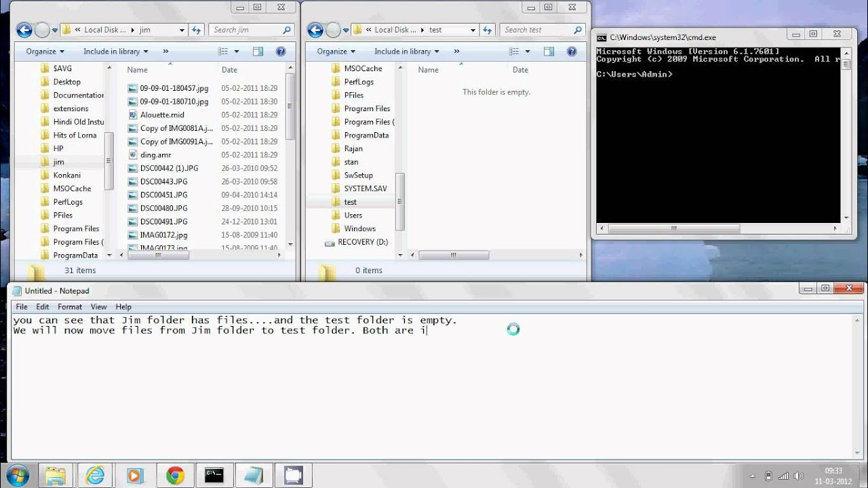Click network signal icon in tray

[x=783, y=476]
